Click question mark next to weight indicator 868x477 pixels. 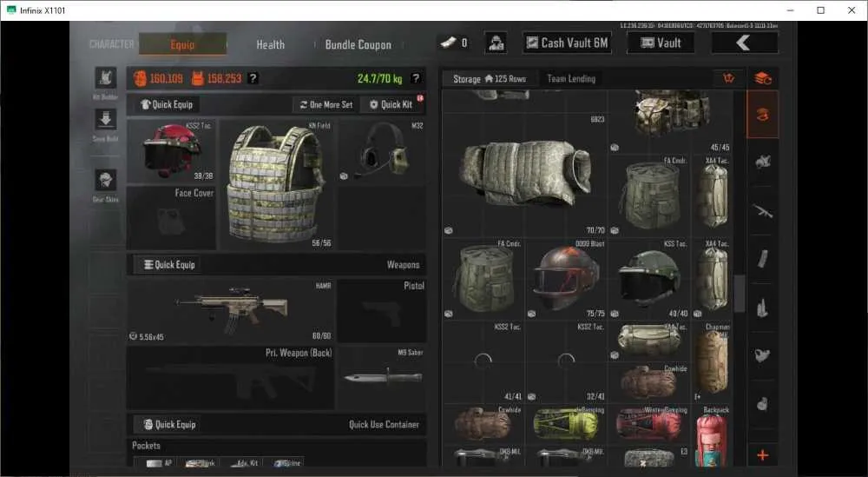tap(416, 78)
